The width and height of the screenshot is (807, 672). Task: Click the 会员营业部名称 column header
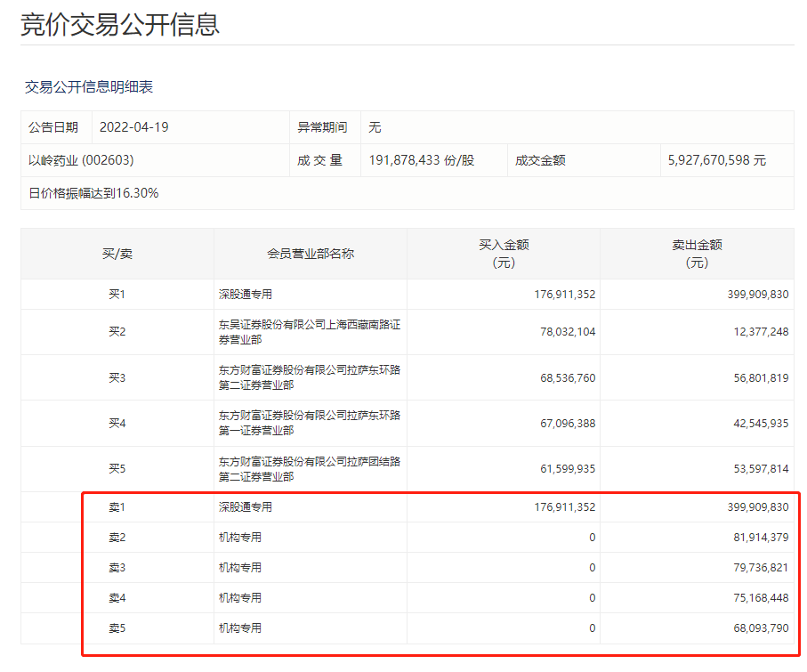click(x=311, y=254)
